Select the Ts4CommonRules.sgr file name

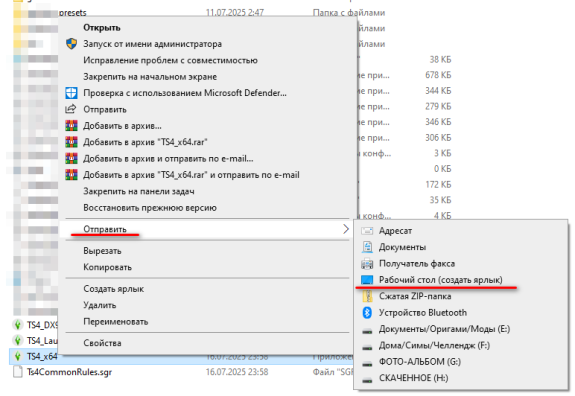pos(69,372)
